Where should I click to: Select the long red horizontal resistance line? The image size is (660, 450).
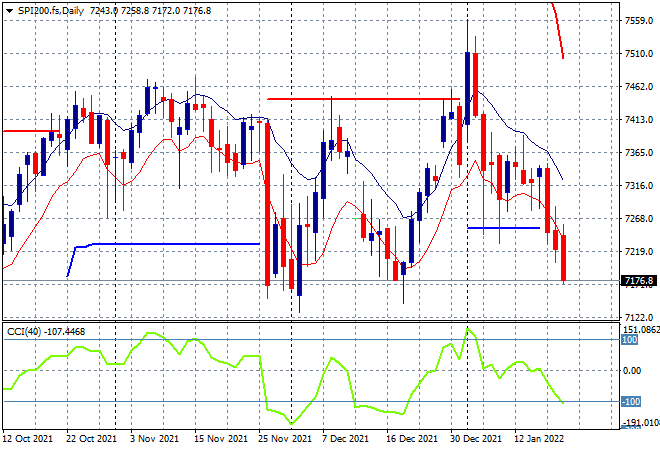[x=362, y=99]
